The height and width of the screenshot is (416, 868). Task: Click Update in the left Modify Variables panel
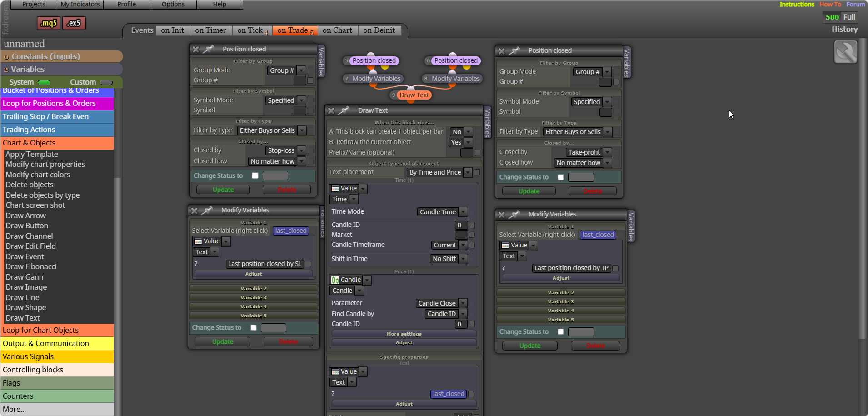pyautogui.click(x=223, y=341)
